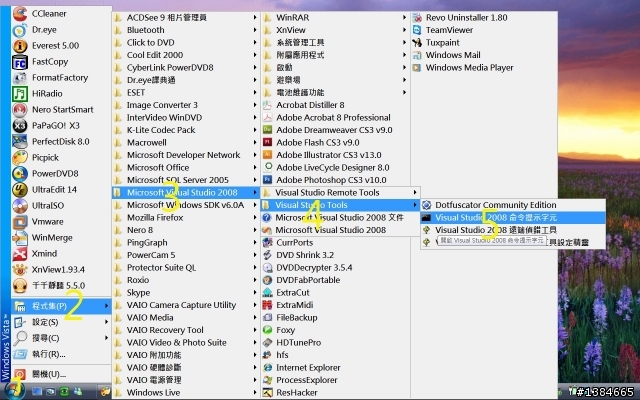
Task: Open HDTunePro entry
Action: pos(335,342)
